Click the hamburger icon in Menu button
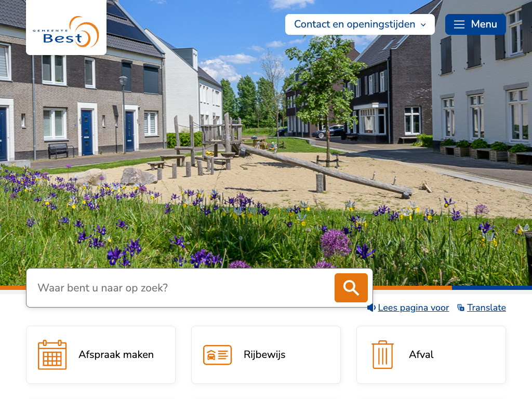The image size is (532, 399). 459,24
